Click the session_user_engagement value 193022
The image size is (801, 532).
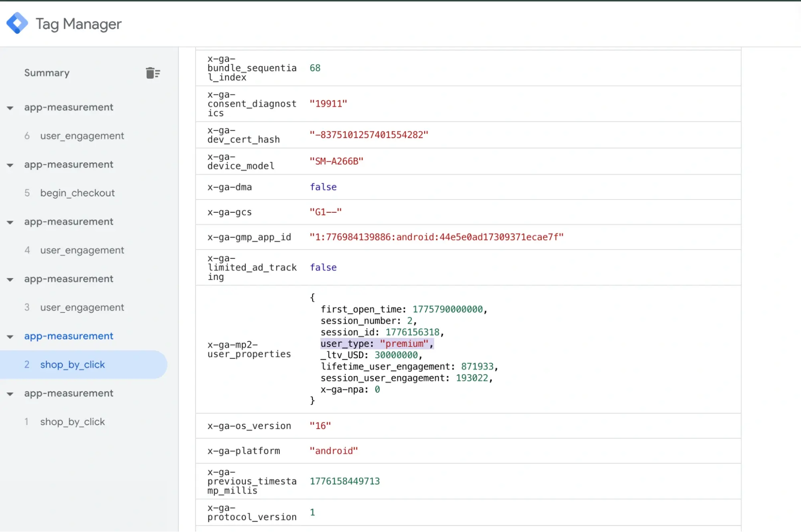(x=472, y=378)
